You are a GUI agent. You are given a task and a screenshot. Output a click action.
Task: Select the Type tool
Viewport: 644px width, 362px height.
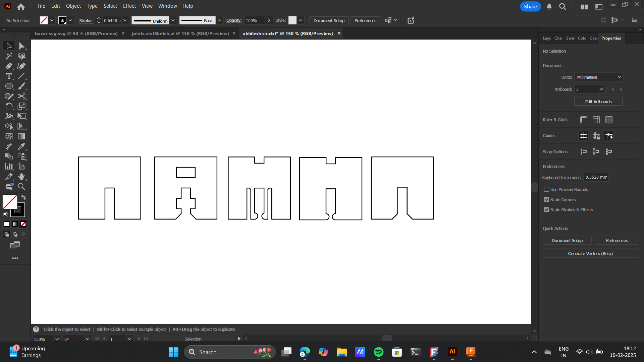pyautogui.click(x=9, y=76)
